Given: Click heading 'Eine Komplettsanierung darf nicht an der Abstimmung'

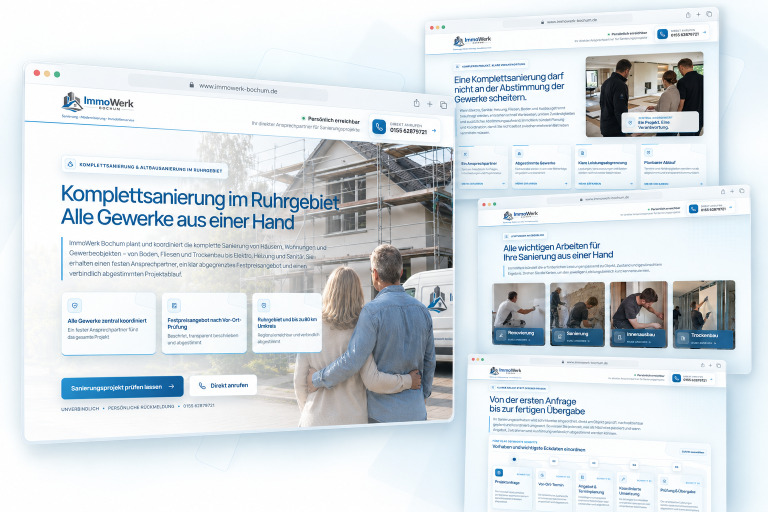Looking at the screenshot, I should [509, 88].
